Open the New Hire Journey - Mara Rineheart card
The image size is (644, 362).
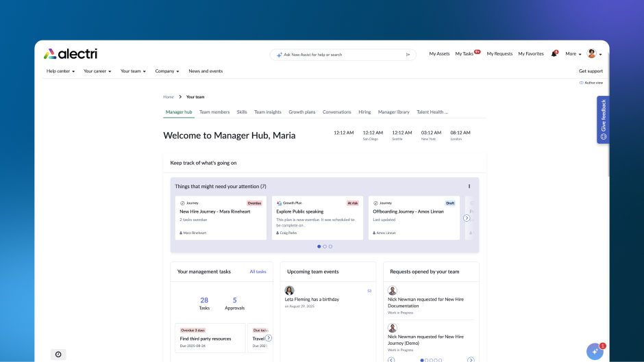[x=221, y=218]
